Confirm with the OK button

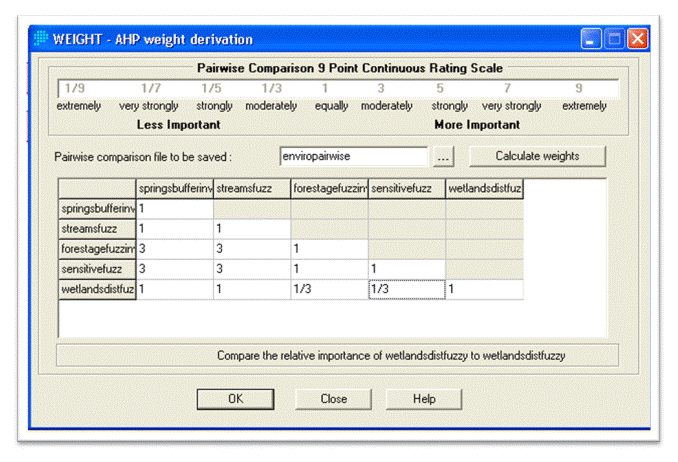click(x=236, y=398)
